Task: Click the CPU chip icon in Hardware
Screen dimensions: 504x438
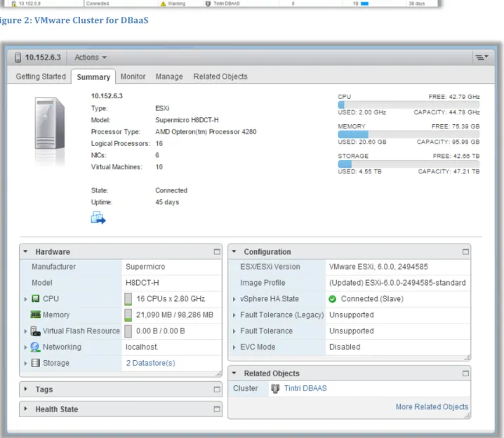Action: (x=35, y=298)
